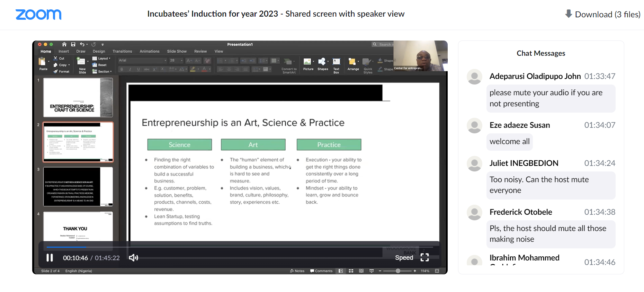
Task: Toggle the Comments pane in status bar
Action: coord(321,271)
